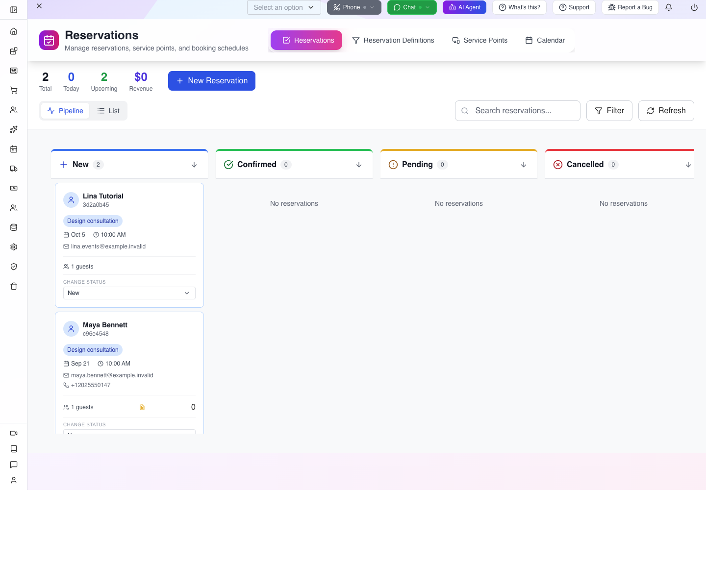Open the home icon in sidebar
Viewport: 706px width, 588px height.
click(x=14, y=31)
